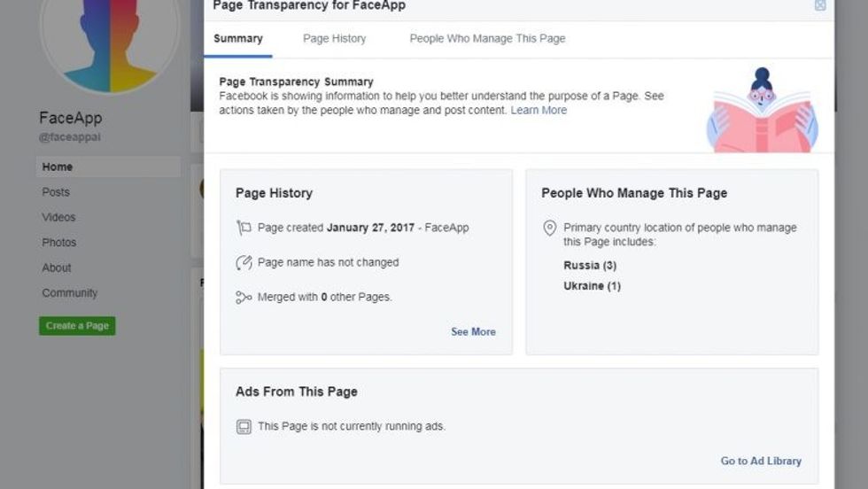Close the Page Transparency dialog

(820, 5)
